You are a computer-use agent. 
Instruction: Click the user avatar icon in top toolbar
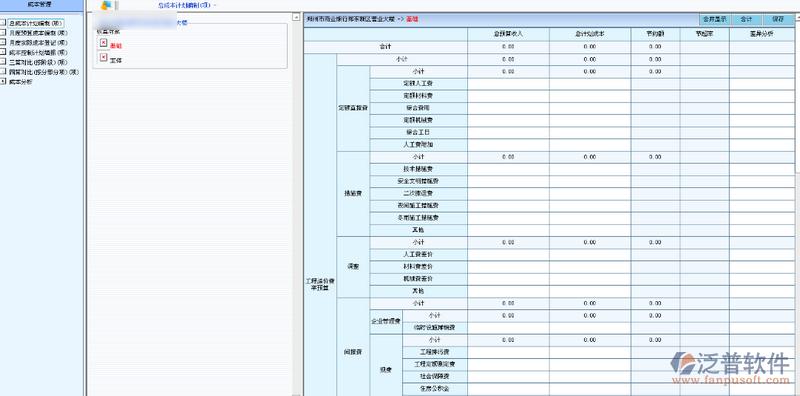tap(106, 5)
